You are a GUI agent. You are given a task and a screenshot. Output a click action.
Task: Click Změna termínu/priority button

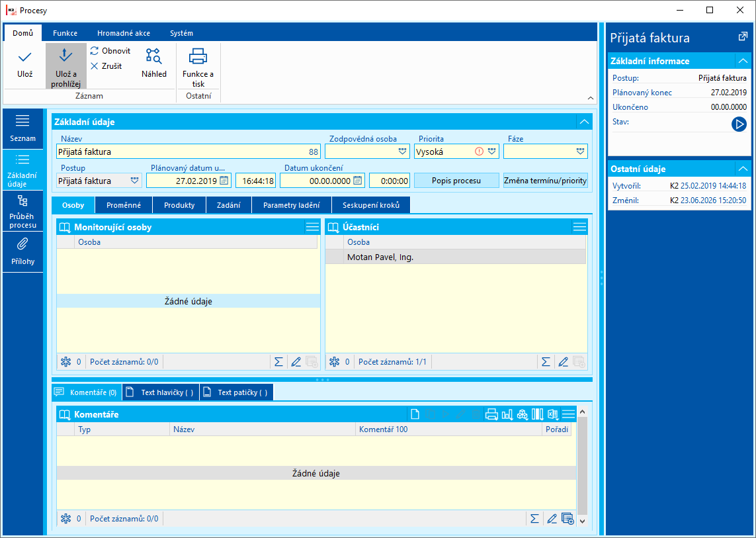pos(545,181)
